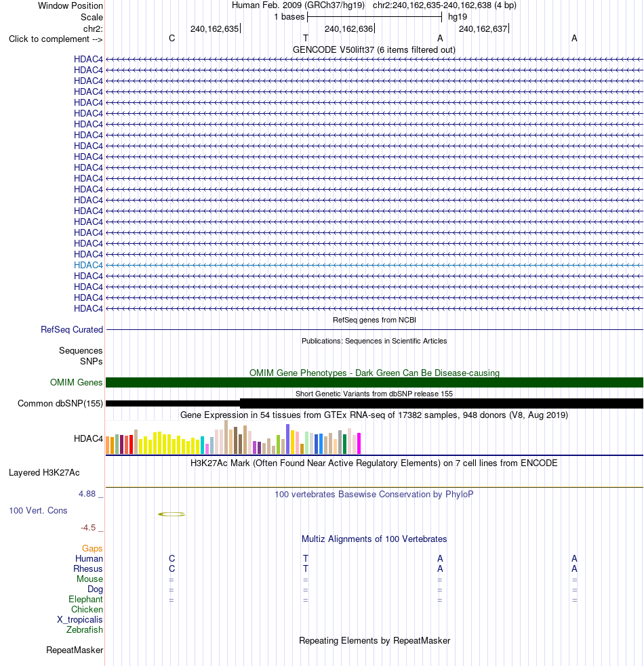Click base T in the Human alignment row
644x666 pixels.
[x=306, y=558]
